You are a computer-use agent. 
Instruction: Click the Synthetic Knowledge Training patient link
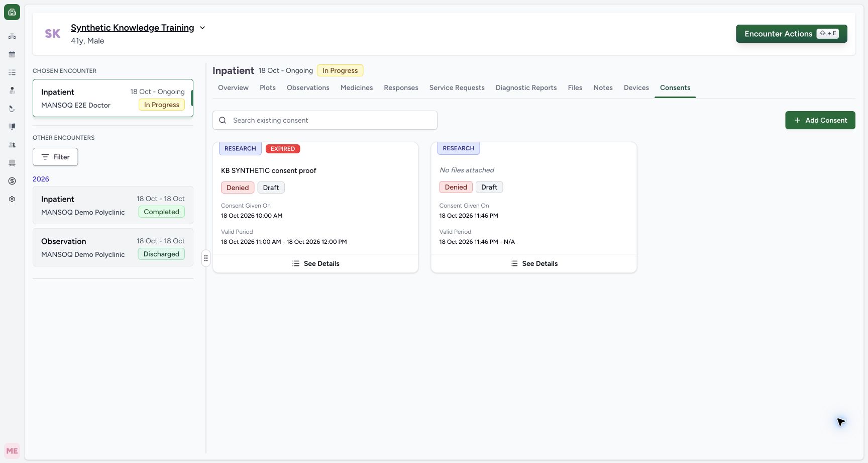132,28
